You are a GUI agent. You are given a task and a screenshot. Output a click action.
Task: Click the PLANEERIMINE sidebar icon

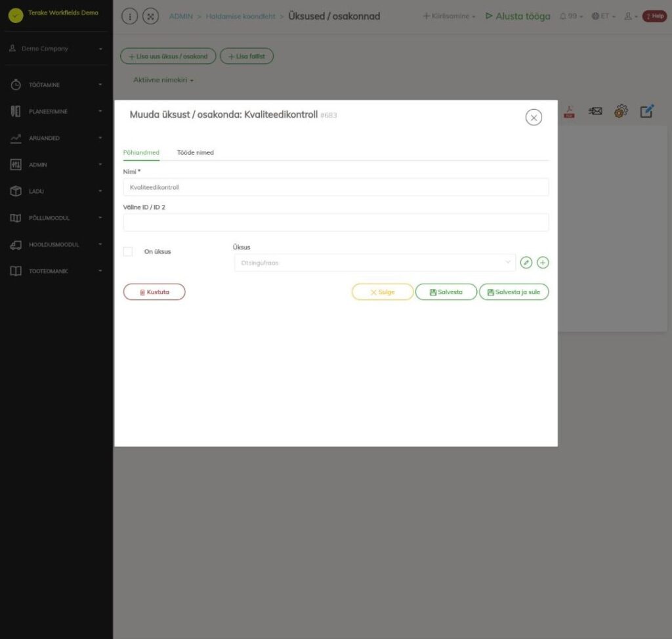16,111
